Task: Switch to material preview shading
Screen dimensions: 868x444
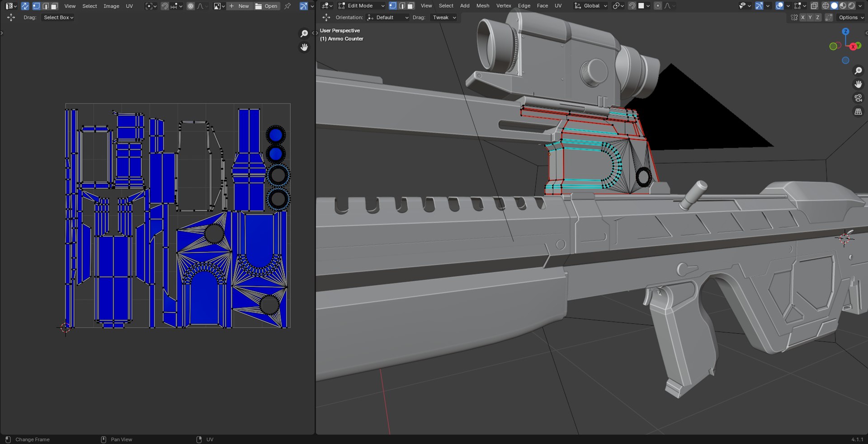Action: (x=843, y=6)
